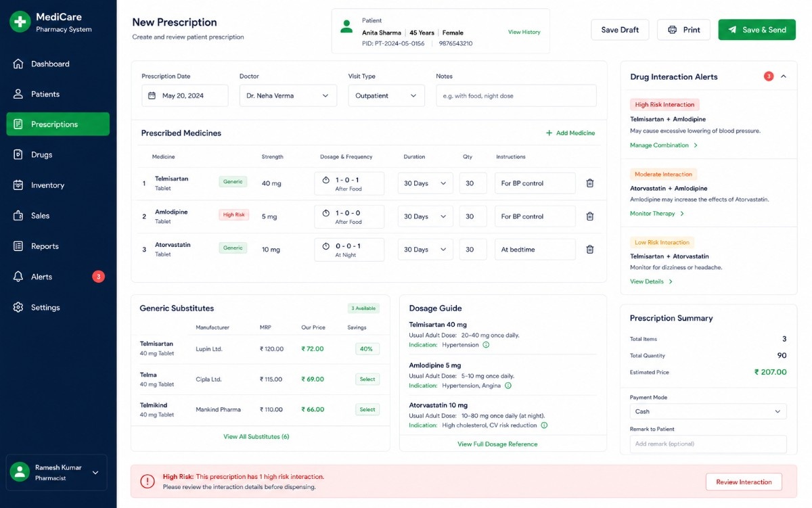This screenshot has width=812, height=508.
Task: Select the Telma substitute from Cipla
Action: click(367, 379)
